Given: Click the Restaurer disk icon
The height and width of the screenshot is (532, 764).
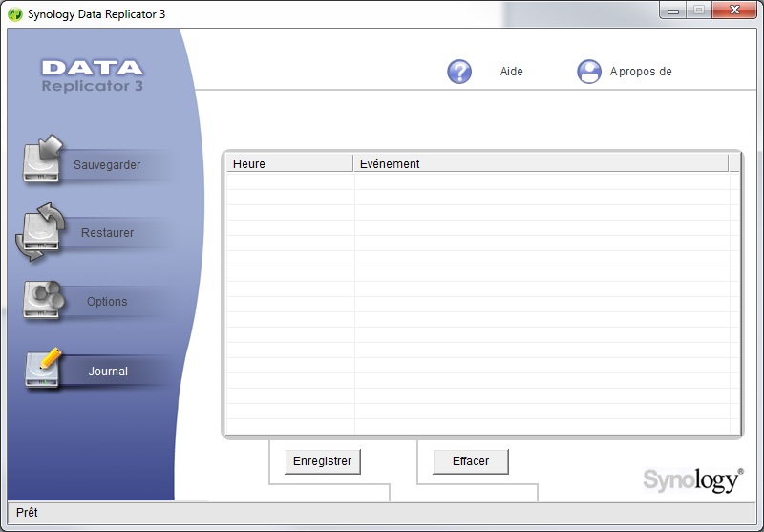Looking at the screenshot, I should coord(41,231).
